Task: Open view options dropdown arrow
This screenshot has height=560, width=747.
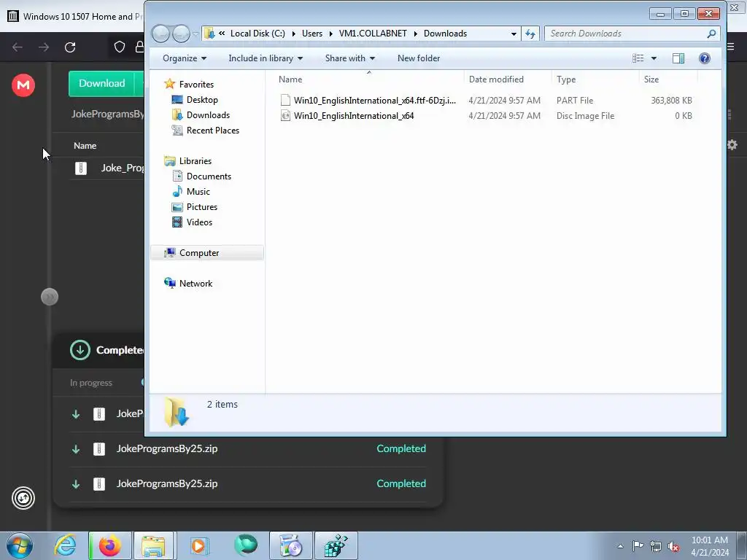Action: [654, 58]
